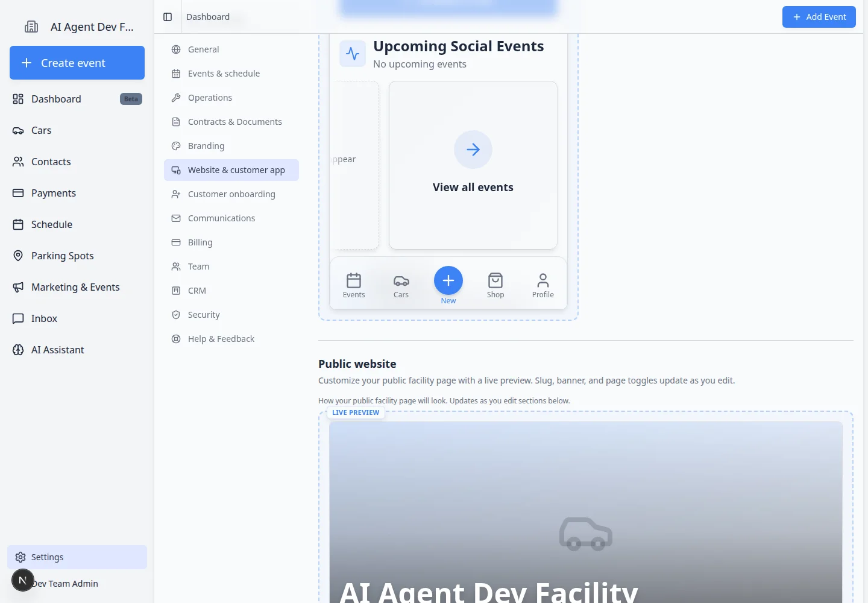Go to Customer onboarding settings
Image resolution: width=868 pixels, height=603 pixels.
(x=231, y=194)
